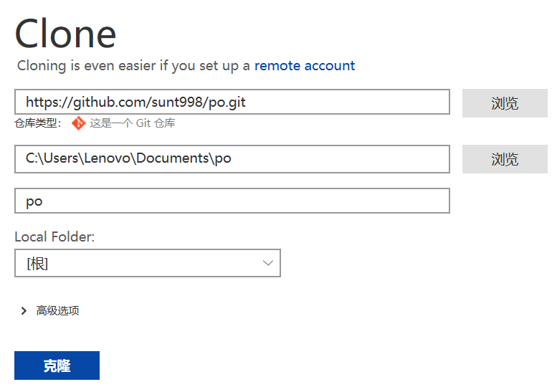Open the Local Folder dropdown arrow
Screen dimensions: 557x392
point(267,263)
